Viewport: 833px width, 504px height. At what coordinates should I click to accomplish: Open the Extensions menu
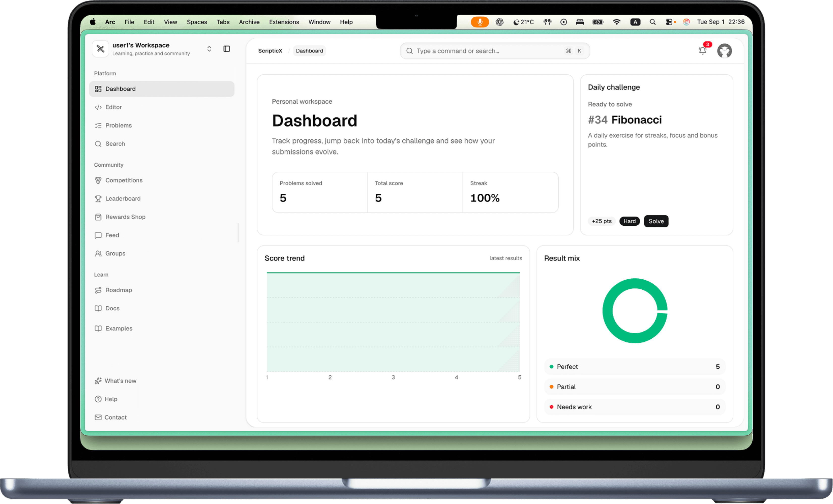[284, 22]
